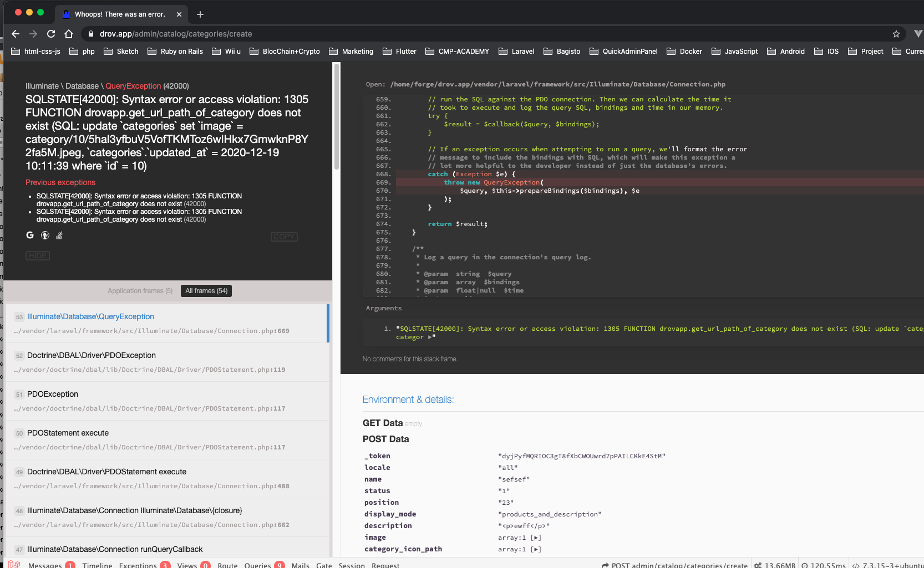Viewport: 924px width, 568px height.
Task: Open the browser profile dropdown arrow
Action: [x=918, y=34]
